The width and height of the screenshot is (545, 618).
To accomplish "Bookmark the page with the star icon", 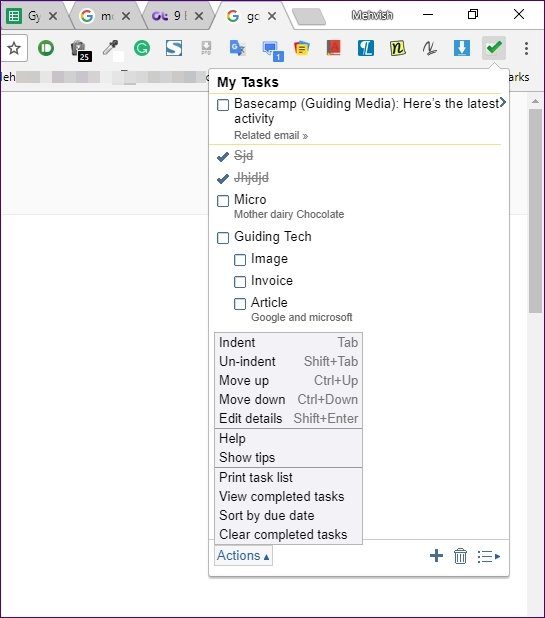I will coord(14,48).
